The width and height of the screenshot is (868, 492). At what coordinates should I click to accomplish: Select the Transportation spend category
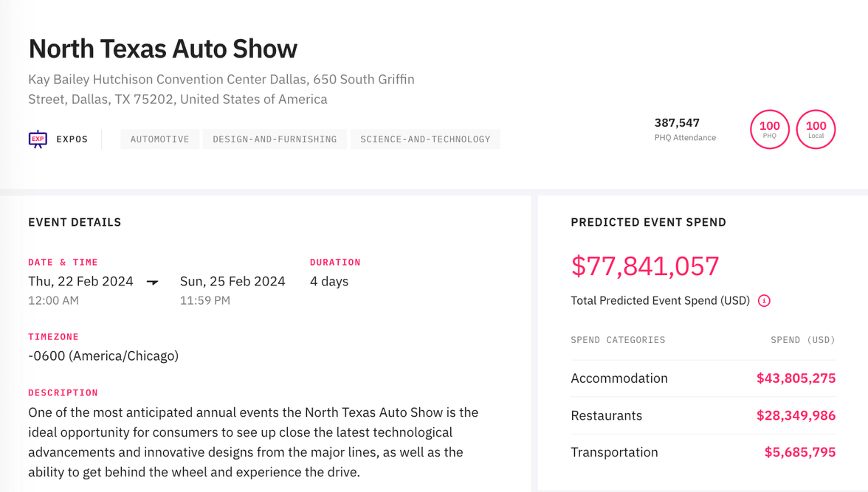[x=614, y=451]
